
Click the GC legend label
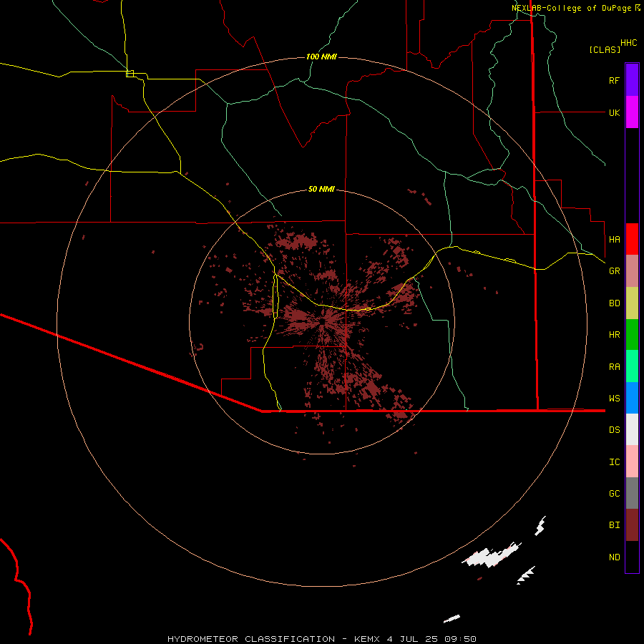(x=614, y=494)
